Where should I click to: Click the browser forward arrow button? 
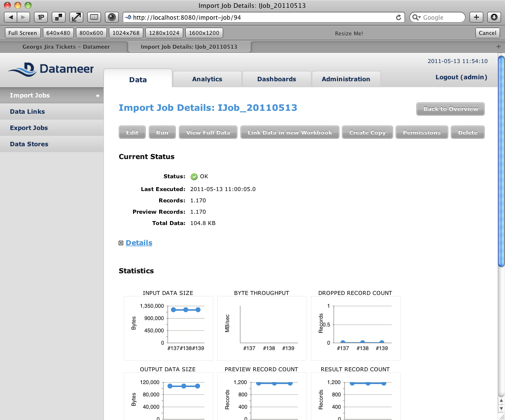[24, 17]
